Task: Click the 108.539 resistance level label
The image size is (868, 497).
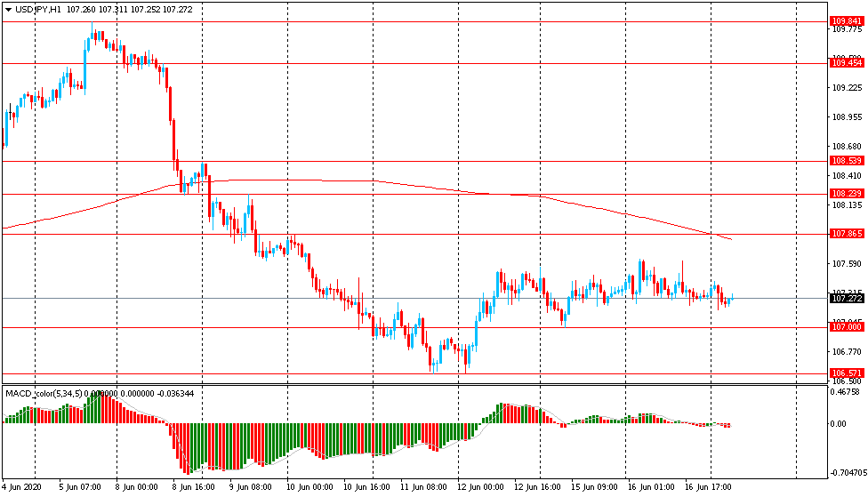Action: click(847, 161)
